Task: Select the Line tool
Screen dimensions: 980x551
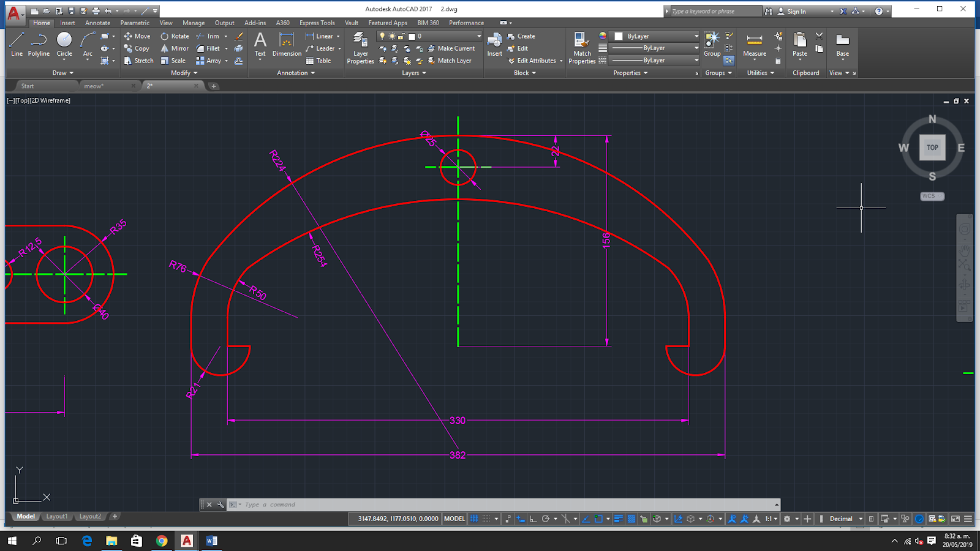Action: [17, 43]
